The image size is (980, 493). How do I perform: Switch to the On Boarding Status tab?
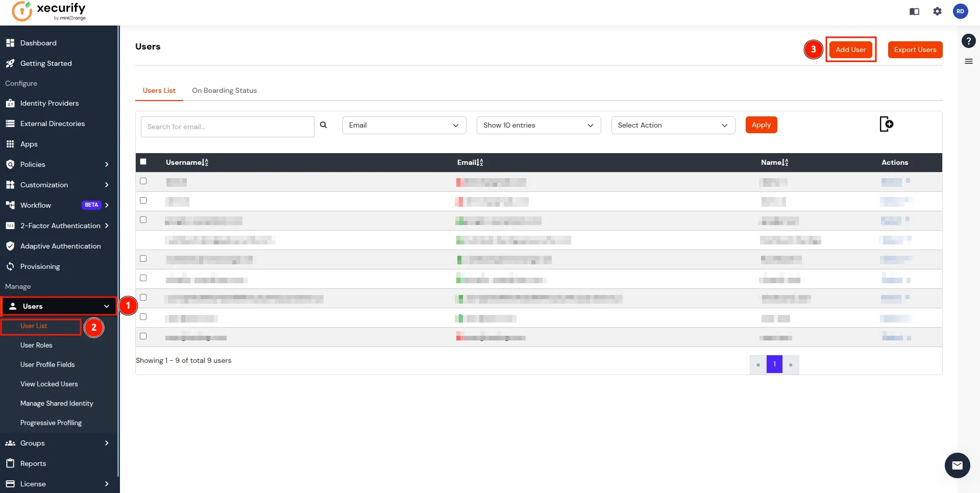(x=225, y=90)
